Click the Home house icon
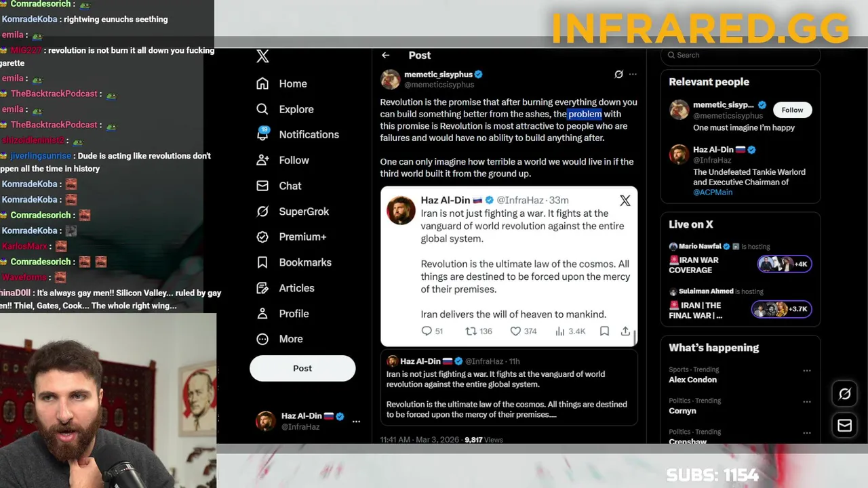Image resolution: width=868 pixels, height=488 pixels. pos(262,83)
